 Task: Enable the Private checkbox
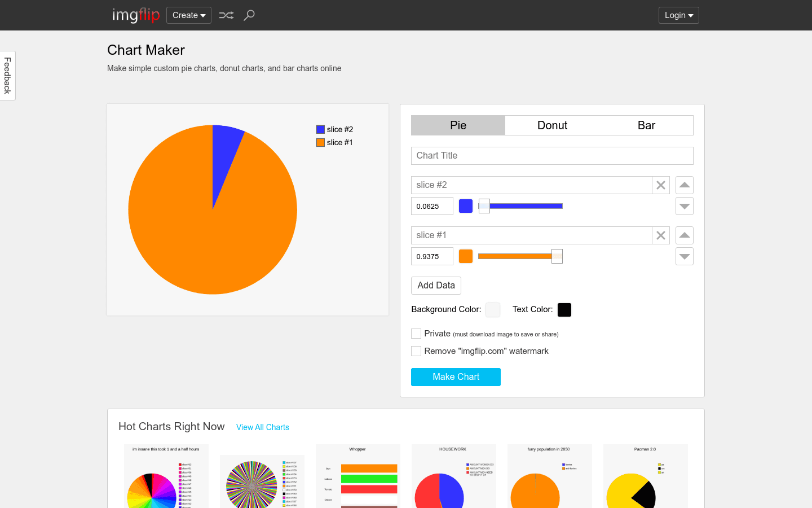pos(416,333)
